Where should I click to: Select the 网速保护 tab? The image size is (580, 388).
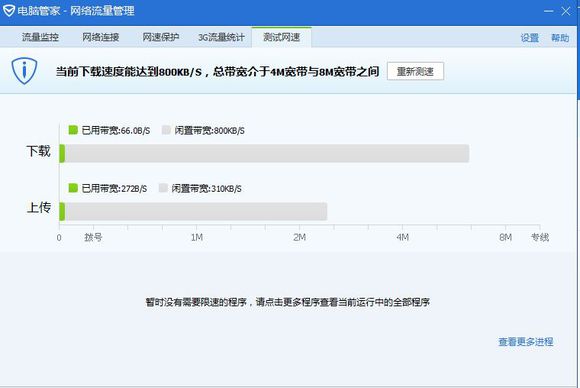[161, 37]
